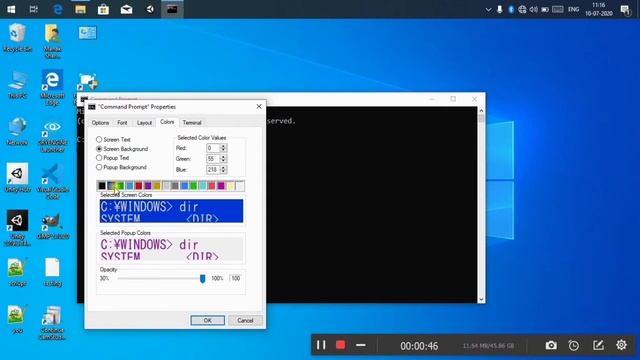640x360 pixels.
Task: Open the Network desktop icon
Action: pos(17,131)
